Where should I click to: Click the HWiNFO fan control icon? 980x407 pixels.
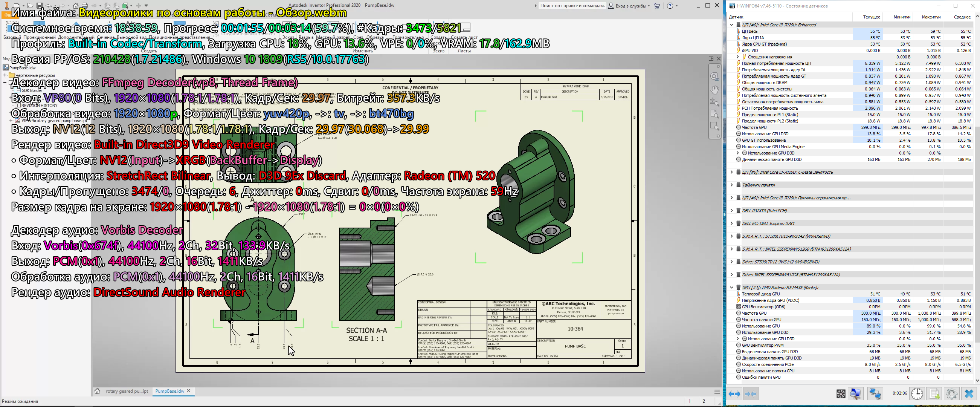(x=841, y=394)
